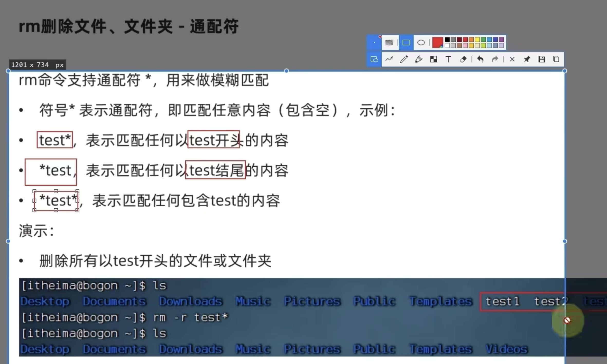Click the slide title rm删除文件、文件夹 - 通配符

(x=128, y=26)
